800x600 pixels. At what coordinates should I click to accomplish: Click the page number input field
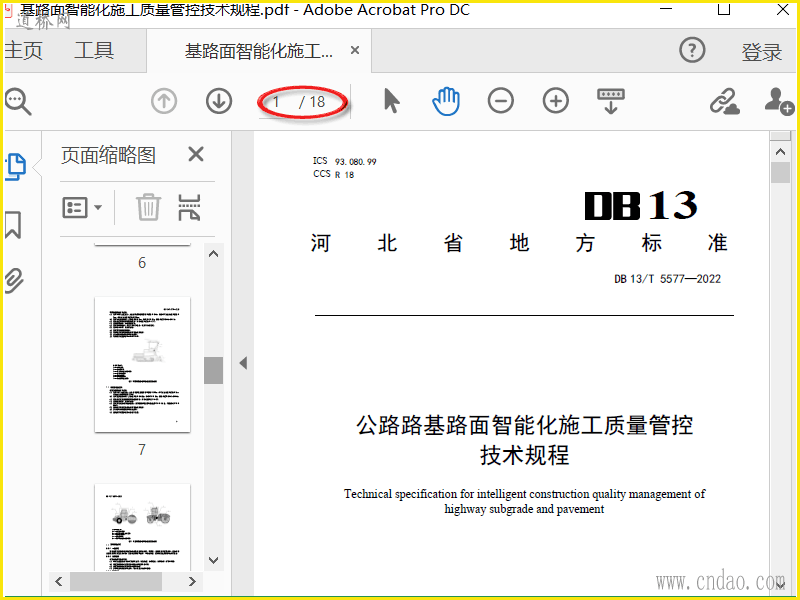pyautogui.click(x=276, y=102)
